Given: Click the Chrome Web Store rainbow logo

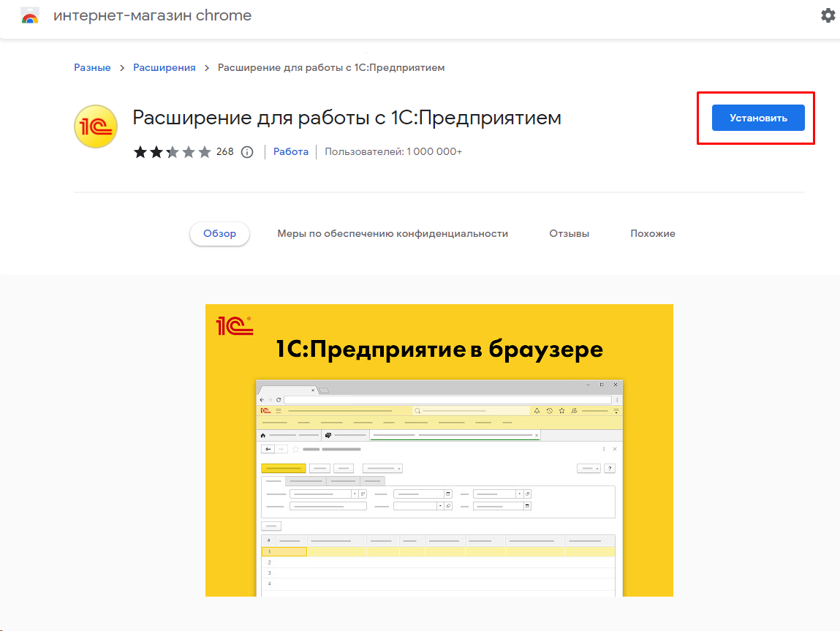Looking at the screenshot, I should click(x=30, y=16).
